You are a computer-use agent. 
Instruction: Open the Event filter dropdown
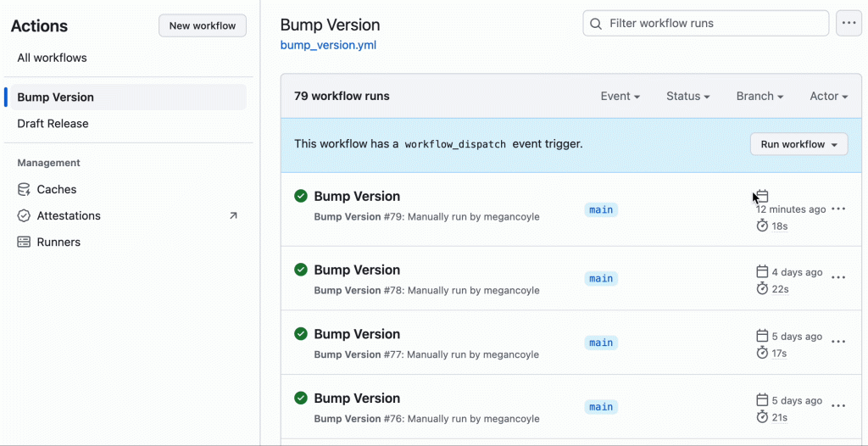click(620, 97)
